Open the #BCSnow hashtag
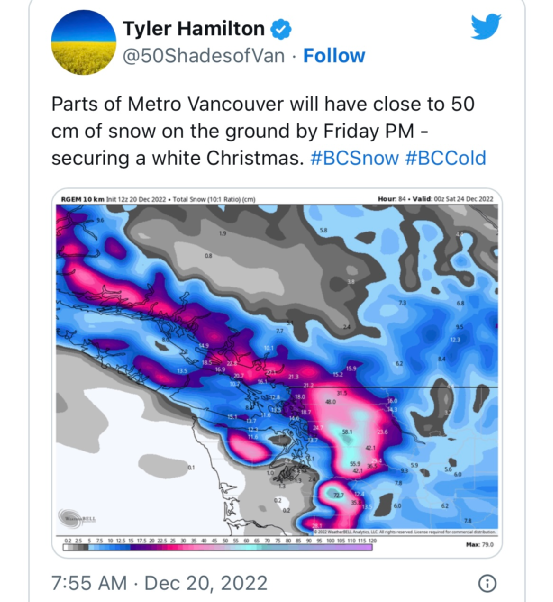553x602 pixels. pos(354,158)
